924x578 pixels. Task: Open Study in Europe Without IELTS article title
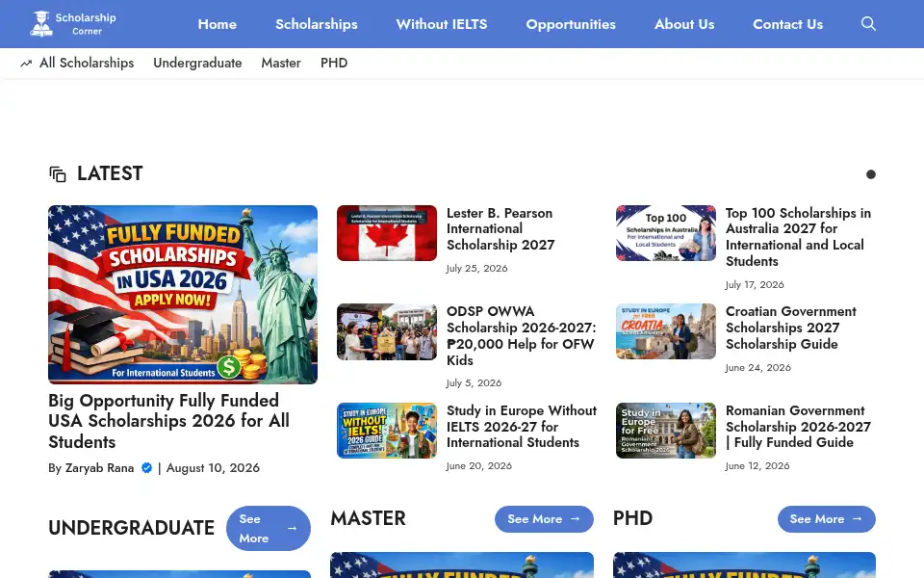[522, 427]
